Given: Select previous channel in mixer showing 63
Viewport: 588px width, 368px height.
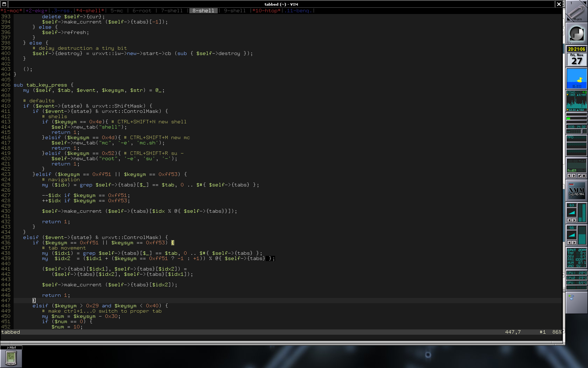Looking at the screenshot, I should [x=569, y=220].
